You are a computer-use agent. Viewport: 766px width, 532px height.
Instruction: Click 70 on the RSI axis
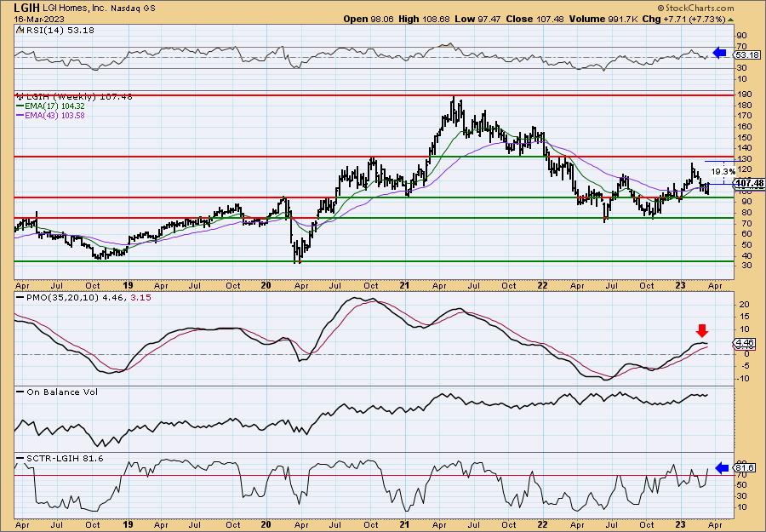(741, 47)
